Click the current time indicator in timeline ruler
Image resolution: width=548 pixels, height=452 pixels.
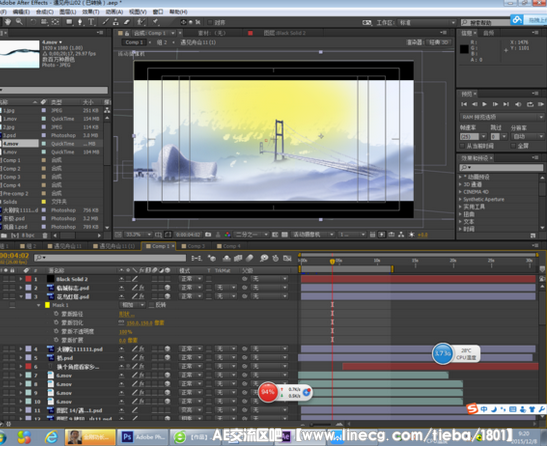click(x=332, y=261)
